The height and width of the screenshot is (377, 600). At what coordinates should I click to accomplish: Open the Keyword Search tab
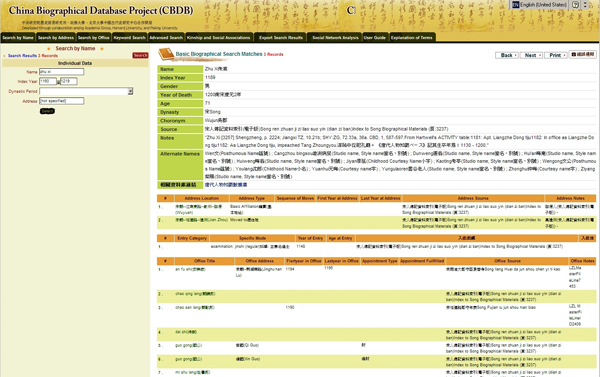(x=129, y=38)
